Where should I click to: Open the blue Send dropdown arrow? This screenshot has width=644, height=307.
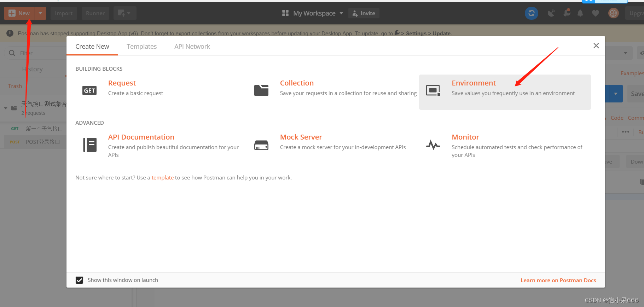click(x=616, y=94)
